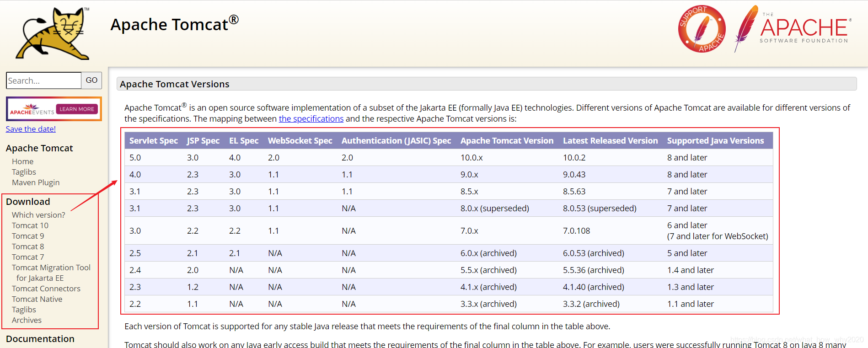
Task: Click the 'Servlet Spec' column header
Action: (154, 141)
